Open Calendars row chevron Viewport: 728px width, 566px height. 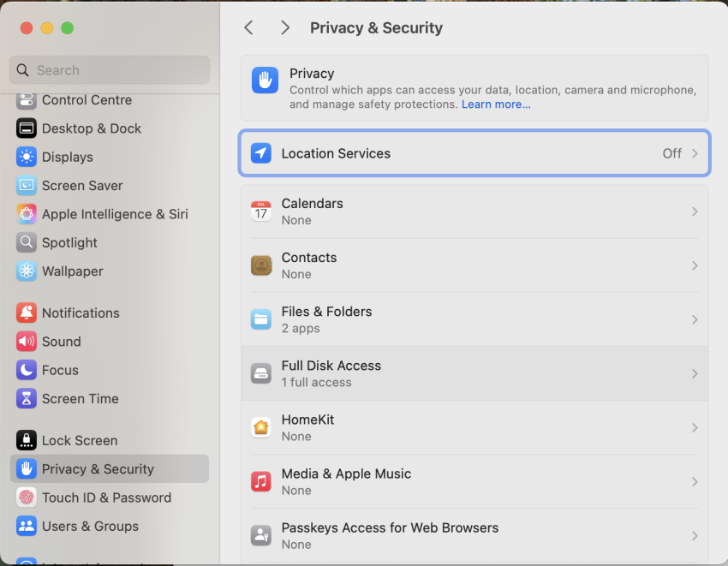695,212
